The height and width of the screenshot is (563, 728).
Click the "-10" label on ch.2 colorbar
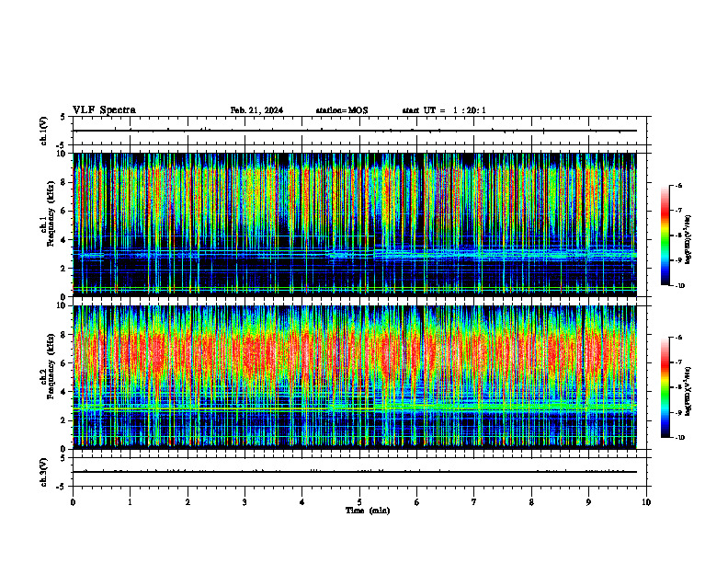coord(680,438)
